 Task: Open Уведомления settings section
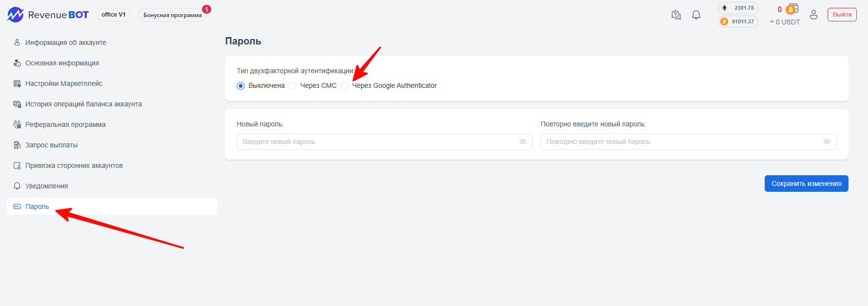point(46,186)
